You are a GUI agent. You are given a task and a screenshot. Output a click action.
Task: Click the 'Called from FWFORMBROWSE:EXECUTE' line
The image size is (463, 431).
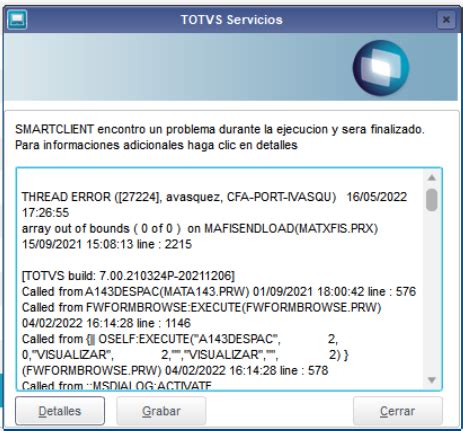pyautogui.click(x=201, y=307)
